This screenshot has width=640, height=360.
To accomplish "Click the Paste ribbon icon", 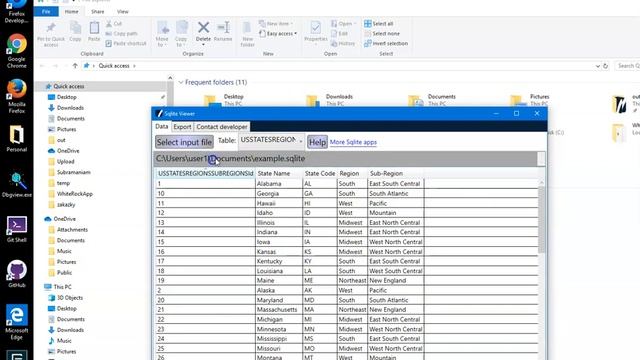I will tap(94, 31).
